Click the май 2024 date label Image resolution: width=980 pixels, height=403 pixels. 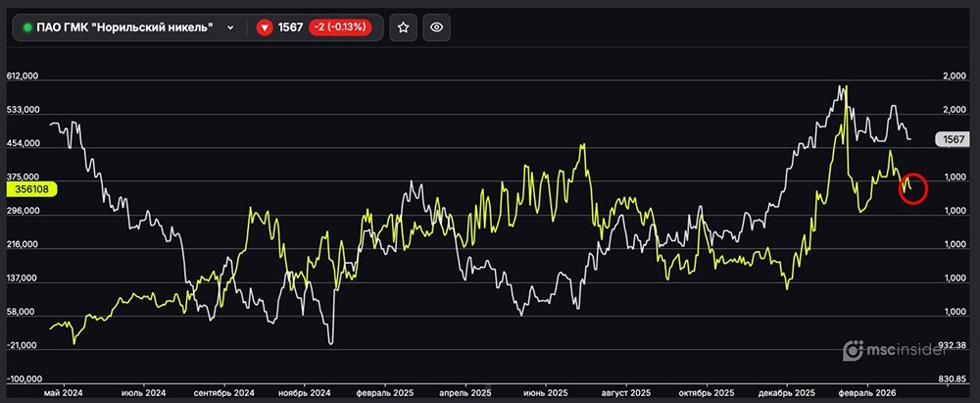(x=65, y=393)
